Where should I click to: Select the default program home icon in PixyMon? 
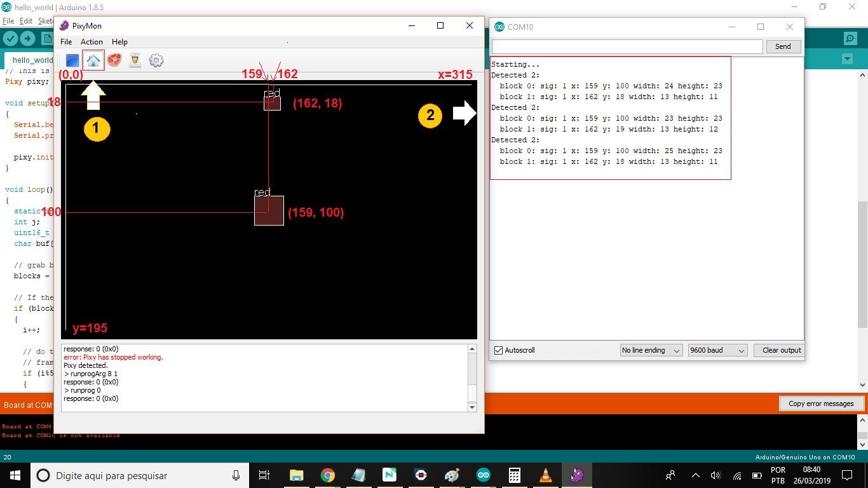point(93,60)
